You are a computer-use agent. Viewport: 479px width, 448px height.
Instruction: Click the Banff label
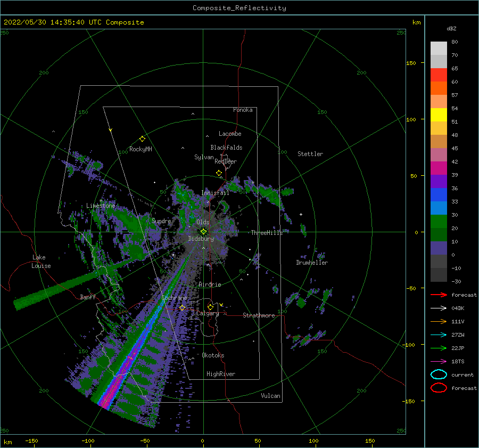pos(88,297)
